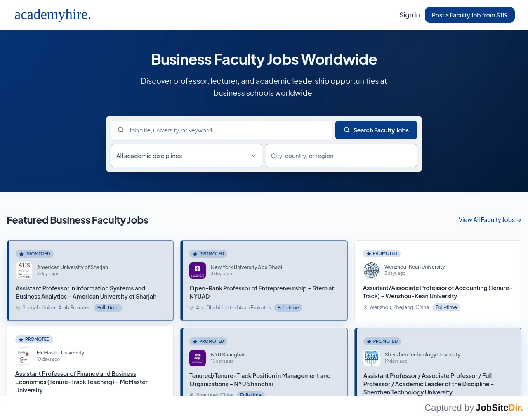The height and width of the screenshot is (420, 528).
Task: Open the Assistant Professor in Information Systems job
Action: pos(86,293)
